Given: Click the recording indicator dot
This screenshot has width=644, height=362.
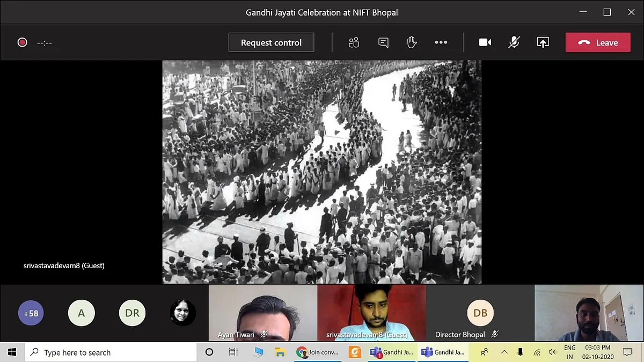Looking at the screenshot, I should (22, 42).
